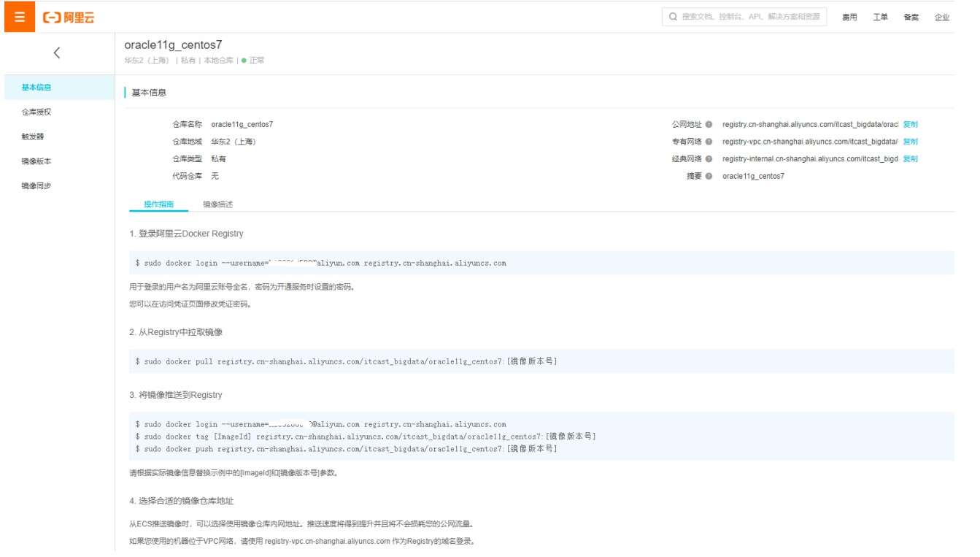Screen dimensions: 980x557
Task: Go back using the left chevron arrow
Action: click(57, 53)
